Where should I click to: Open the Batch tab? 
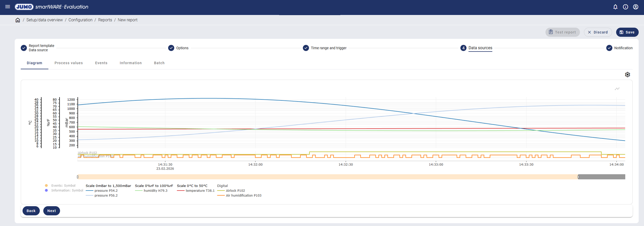coord(159,63)
